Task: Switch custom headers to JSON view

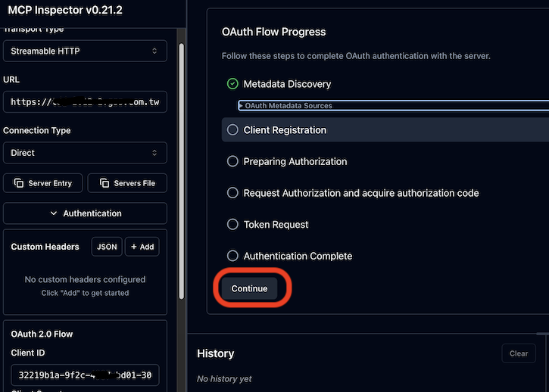Action: pos(107,247)
